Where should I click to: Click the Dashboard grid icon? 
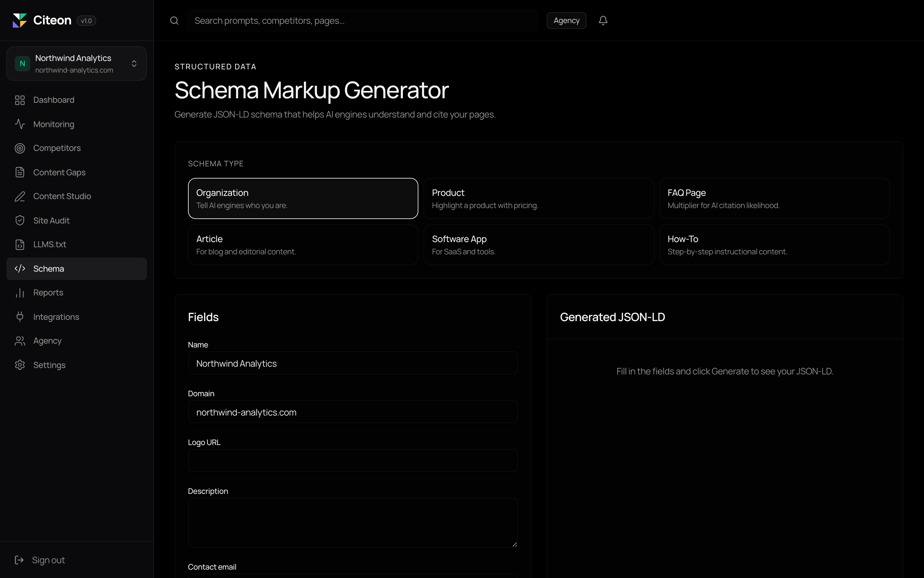coord(20,100)
